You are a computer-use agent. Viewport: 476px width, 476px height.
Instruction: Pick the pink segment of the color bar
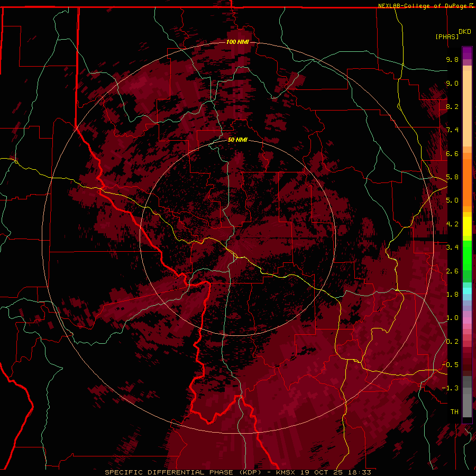(x=467, y=321)
